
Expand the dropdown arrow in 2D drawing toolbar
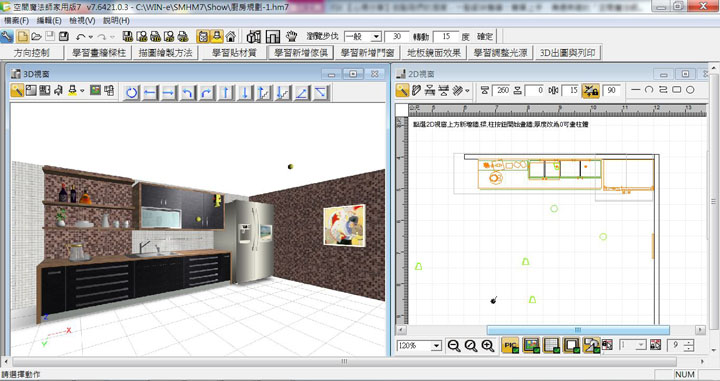pyautogui.click(x=467, y=90)
